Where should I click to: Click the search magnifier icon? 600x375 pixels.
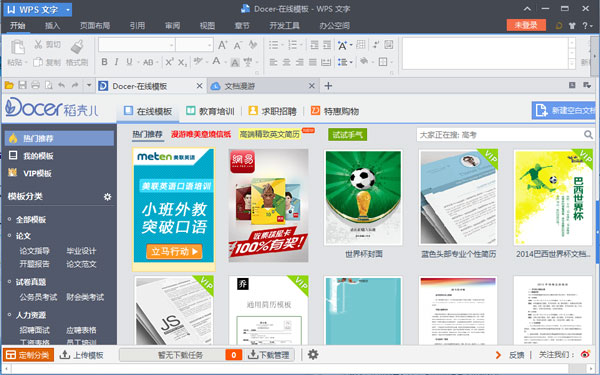(588, 135)
